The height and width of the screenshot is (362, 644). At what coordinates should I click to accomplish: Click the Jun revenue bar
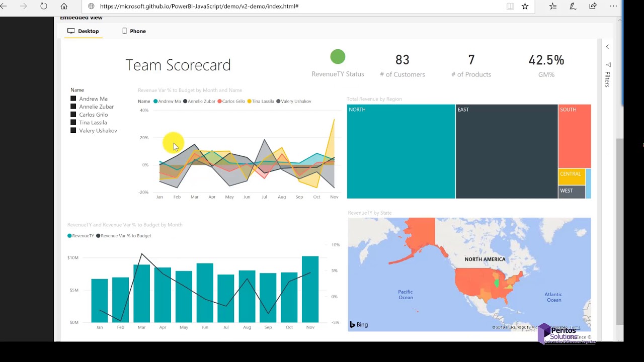pos(205,293)
